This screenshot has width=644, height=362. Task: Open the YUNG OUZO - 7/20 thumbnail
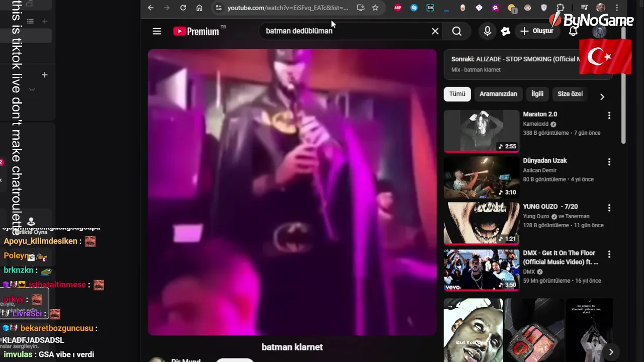(x=481, y=223)
